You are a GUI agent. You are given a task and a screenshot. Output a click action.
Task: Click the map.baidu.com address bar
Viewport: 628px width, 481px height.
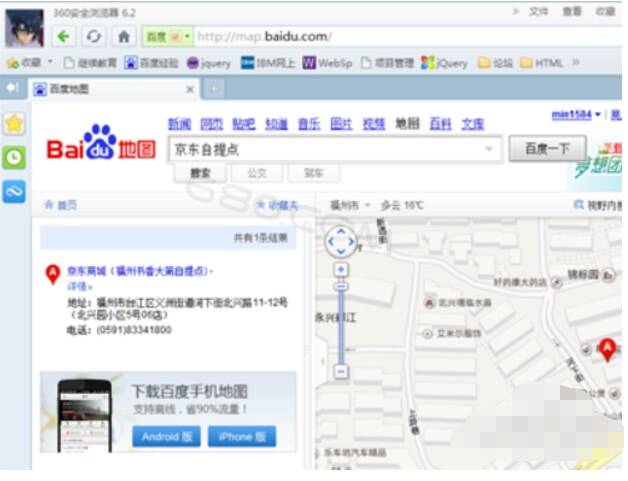(x=407, y=37)
